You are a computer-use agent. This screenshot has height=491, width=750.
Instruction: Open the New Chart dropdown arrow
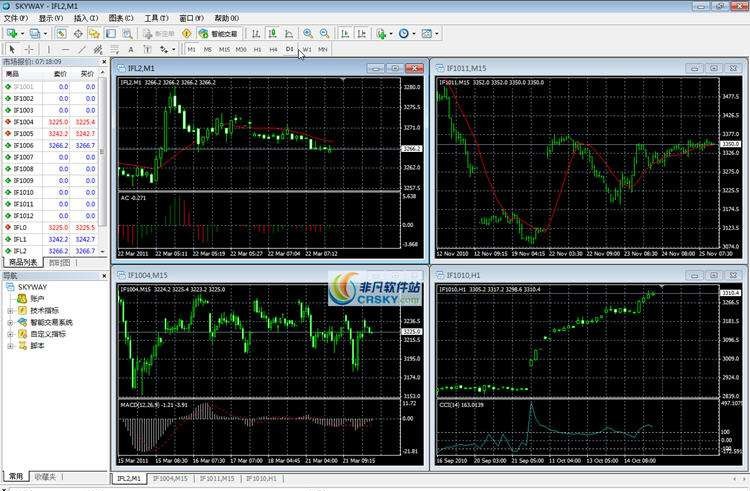22,33
